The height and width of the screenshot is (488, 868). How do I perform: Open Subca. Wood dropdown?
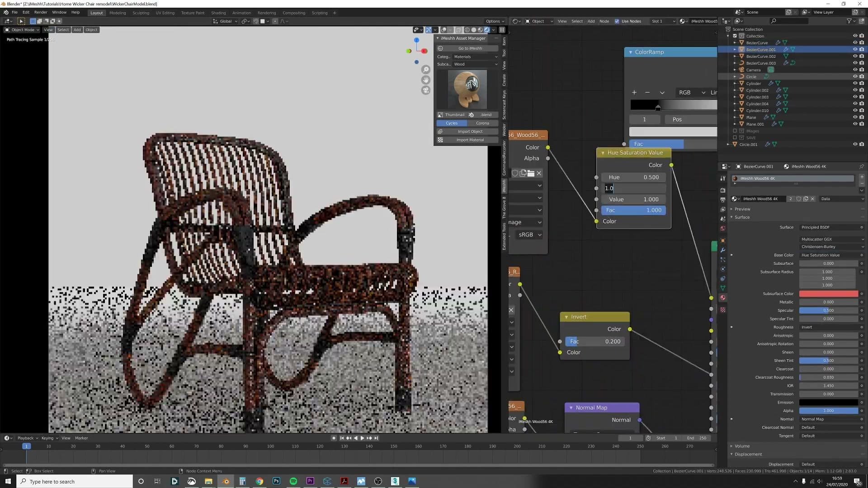(x=476, y=64)
